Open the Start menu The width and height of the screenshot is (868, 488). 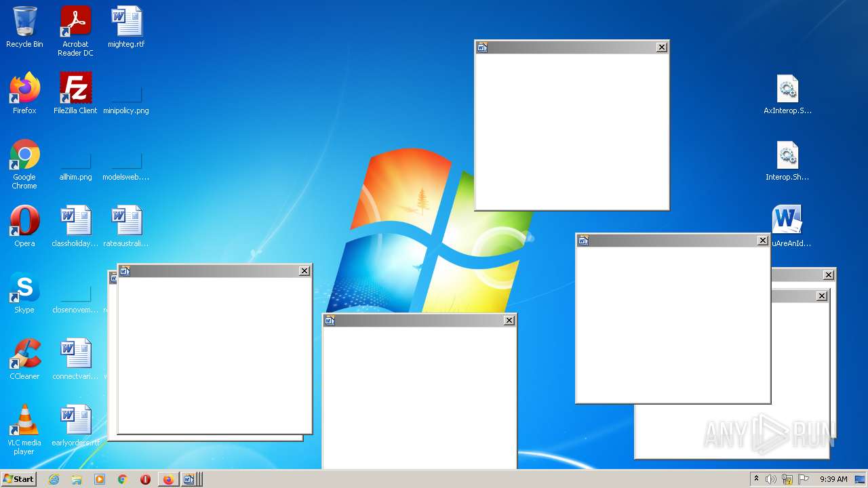click(x=19, y=479)
